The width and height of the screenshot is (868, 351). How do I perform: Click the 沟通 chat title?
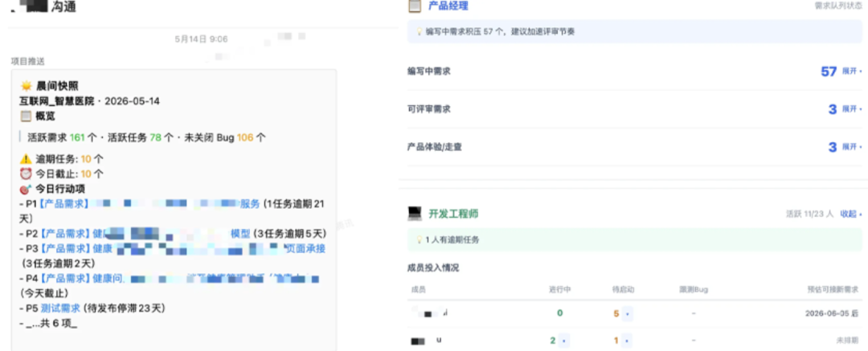click(x=63, y=6)
